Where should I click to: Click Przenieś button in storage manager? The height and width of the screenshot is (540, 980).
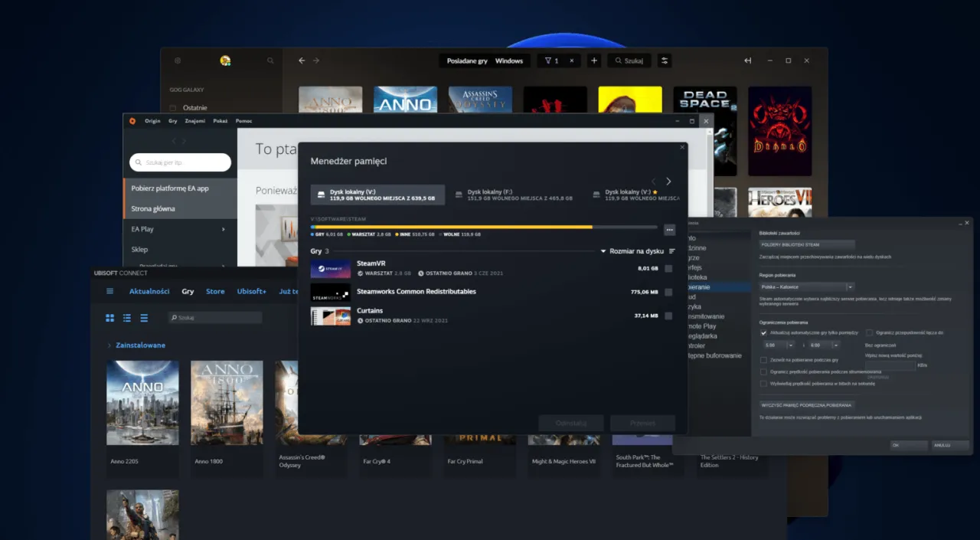tap(642, 423)
